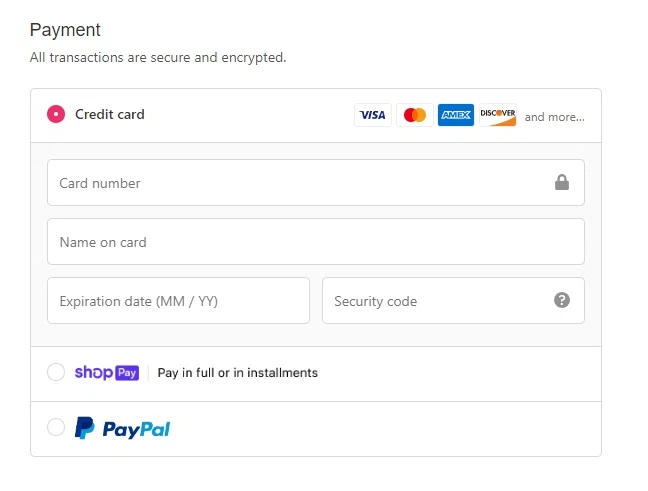Screen dimensions: 648x491
Task: Click the "Credit card" label text
Action: click(x=110, y=115)
